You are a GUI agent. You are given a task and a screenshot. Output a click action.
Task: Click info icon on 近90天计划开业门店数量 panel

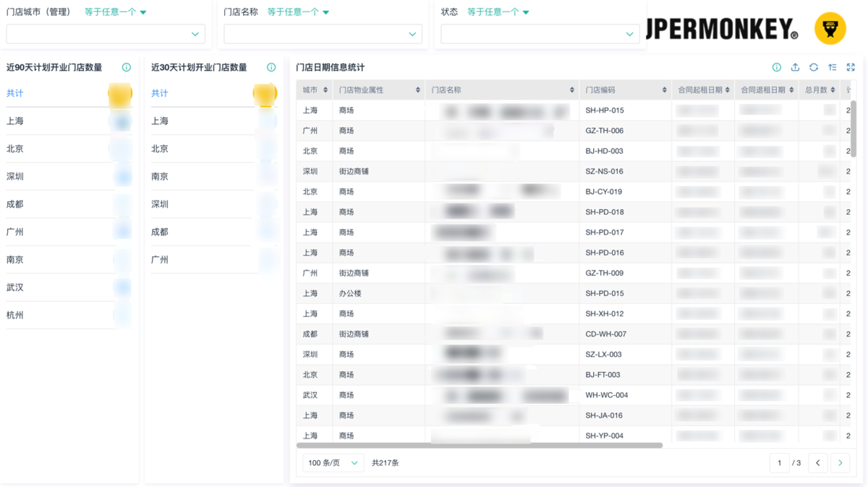tap(127, 67)
